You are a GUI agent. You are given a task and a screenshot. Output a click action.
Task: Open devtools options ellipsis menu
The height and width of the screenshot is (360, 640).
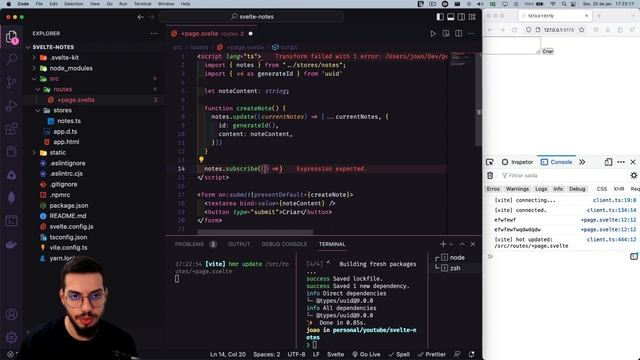(621, 162)
